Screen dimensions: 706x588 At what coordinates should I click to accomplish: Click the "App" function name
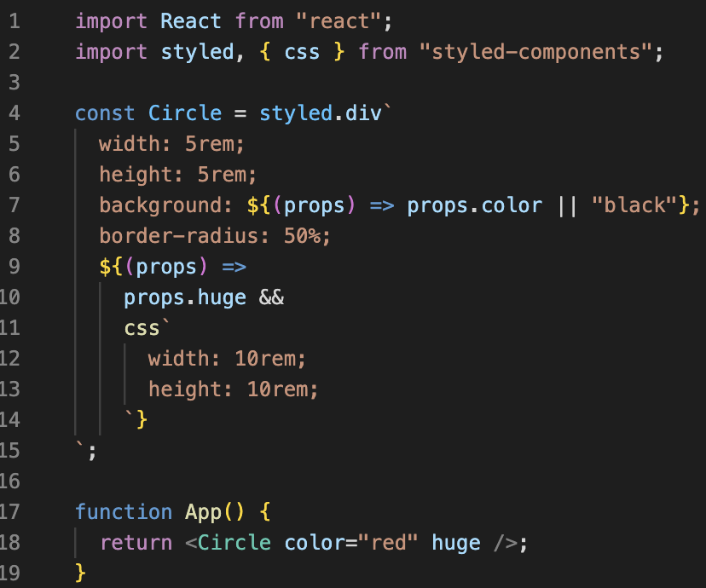click(203, 512)
